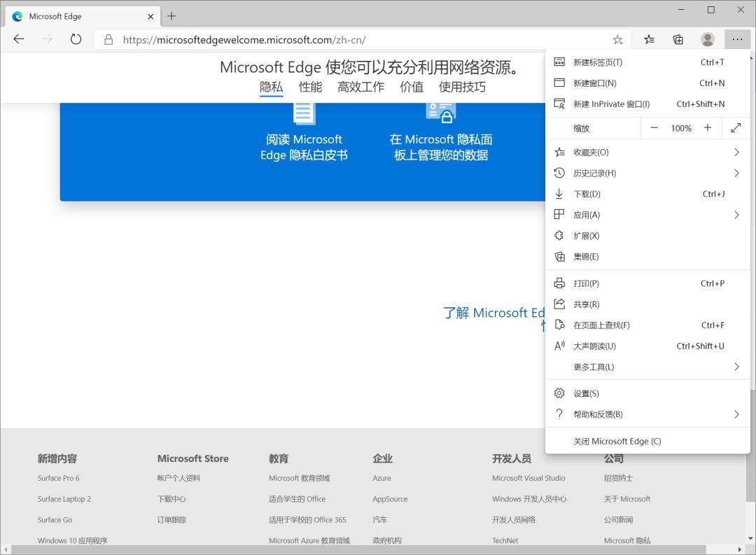Open 阅读 Microsoft Edge 隐私白皮书 link
The width and height of the screenshot is (756, 555).
304,147
